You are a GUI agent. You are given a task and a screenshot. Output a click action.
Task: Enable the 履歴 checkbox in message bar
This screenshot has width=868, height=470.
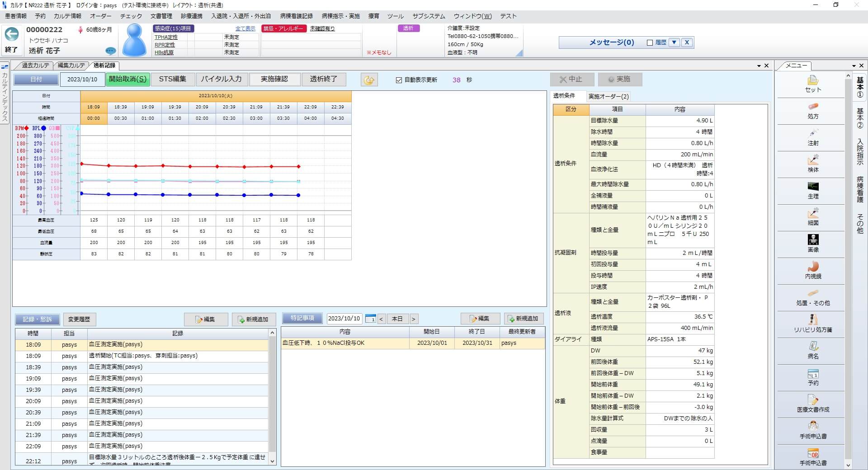tap(650, 42)
